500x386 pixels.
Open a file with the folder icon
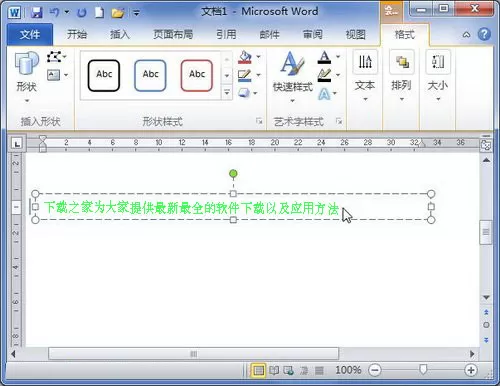pyautogui.click(x=118, y=13)
